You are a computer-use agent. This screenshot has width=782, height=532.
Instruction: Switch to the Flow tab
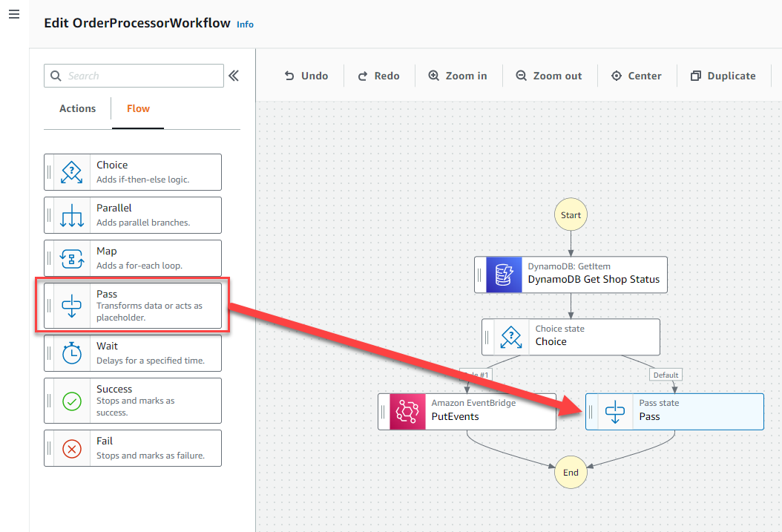pos(138,108)
